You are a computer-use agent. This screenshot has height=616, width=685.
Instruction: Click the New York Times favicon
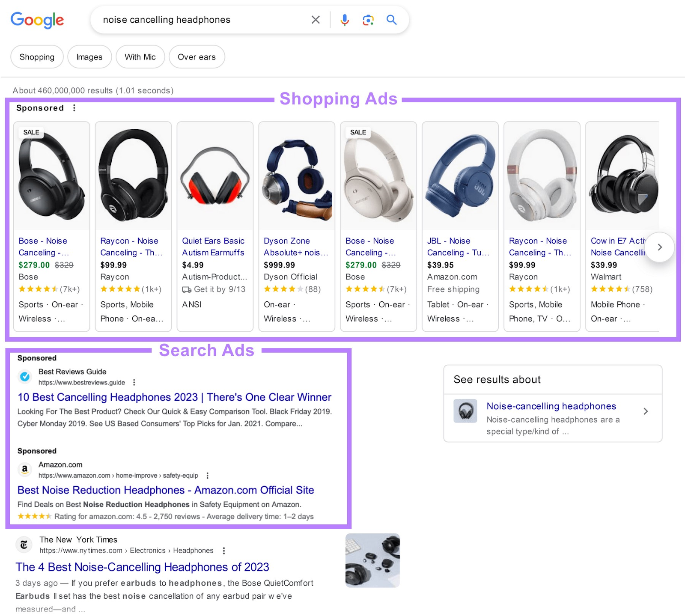pos(24,545)
